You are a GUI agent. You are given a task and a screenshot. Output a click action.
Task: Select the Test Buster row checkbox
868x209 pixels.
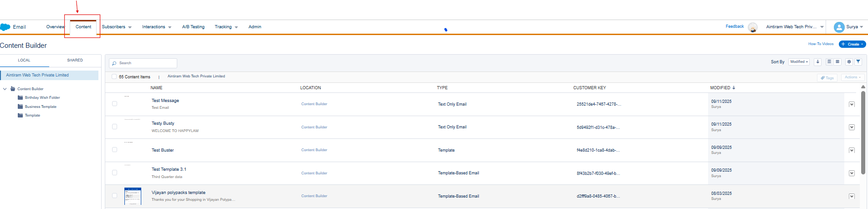114,150
